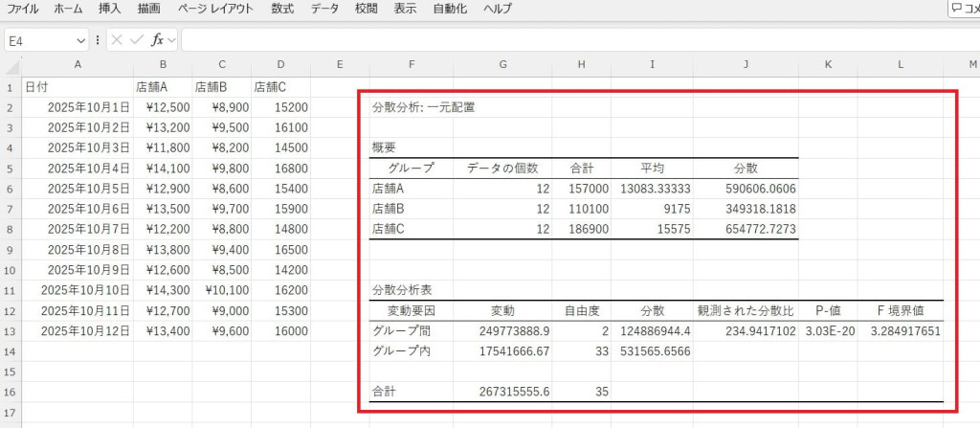Select the cell labeled 分散分析: 一元配置
This screenshot has height=428, width=980.
click(x=424, y=106)
